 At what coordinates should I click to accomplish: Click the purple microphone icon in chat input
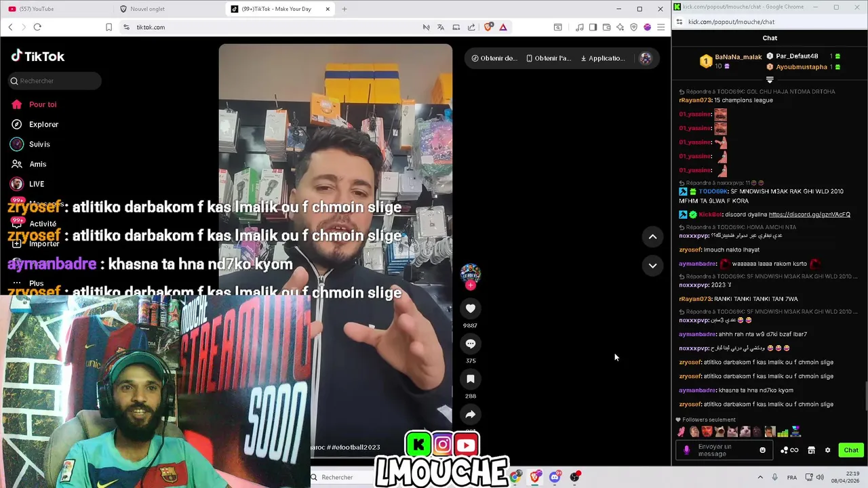[x=686, y=450]
